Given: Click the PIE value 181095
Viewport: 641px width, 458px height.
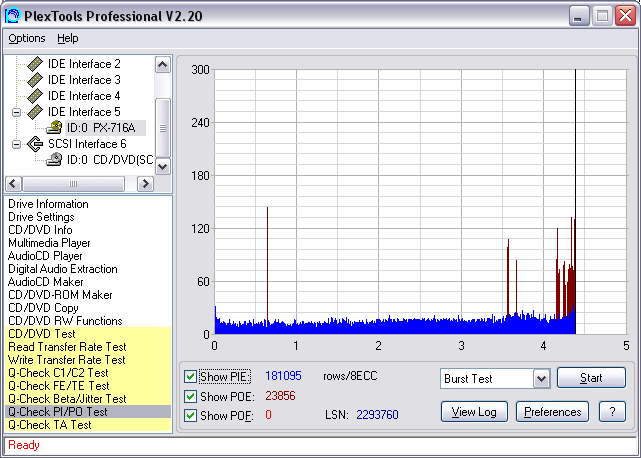Looking at the screenshot, I should 283,376.
